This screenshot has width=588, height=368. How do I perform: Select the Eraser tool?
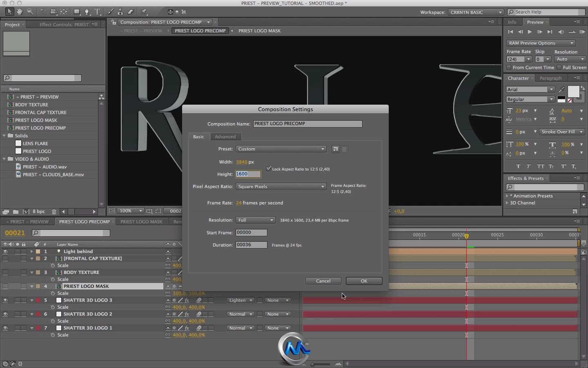tap(131, 11)
